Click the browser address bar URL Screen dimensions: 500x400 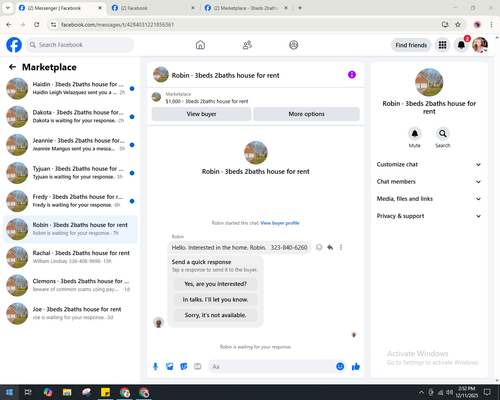[x=117, y=25]
